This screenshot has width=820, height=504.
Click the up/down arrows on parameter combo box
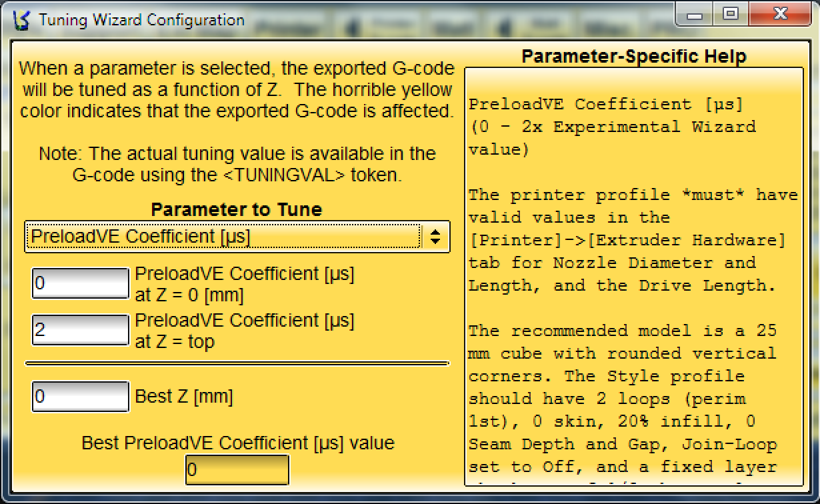[435, 237]
